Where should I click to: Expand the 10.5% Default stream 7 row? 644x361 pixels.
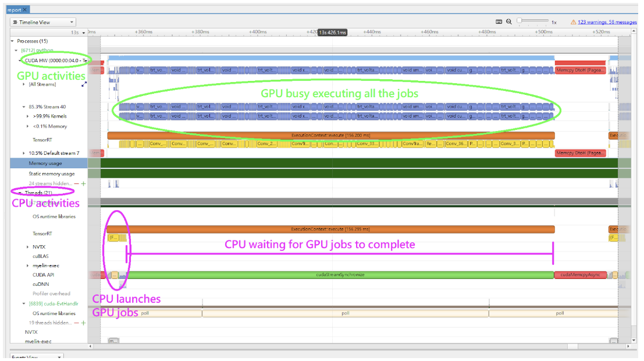point(24,153)
